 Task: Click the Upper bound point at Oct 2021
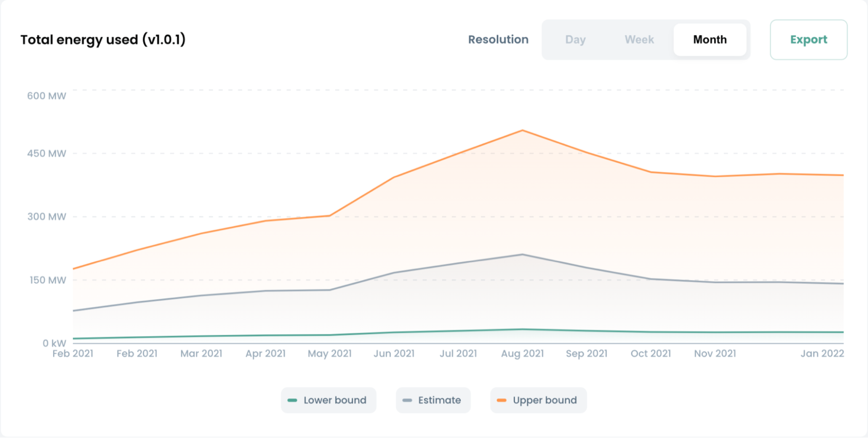[651, 172]
